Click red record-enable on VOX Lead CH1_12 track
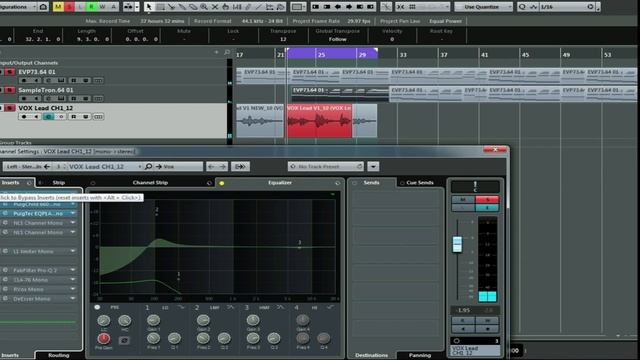The image size is (640, 360). (10, 108)
